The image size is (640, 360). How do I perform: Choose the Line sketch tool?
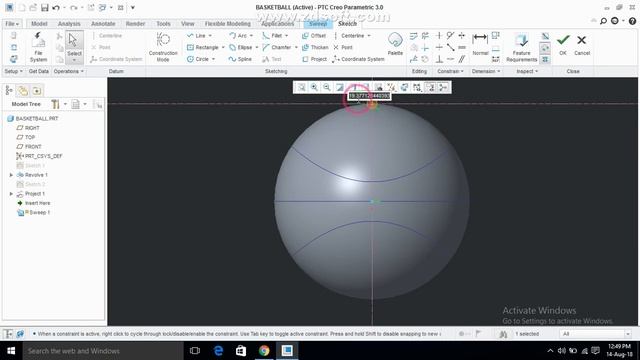click(x=197, y=36)
